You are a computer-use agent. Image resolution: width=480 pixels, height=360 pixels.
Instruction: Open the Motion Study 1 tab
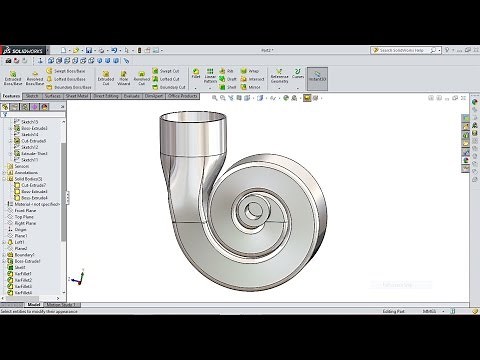(62, 305)
